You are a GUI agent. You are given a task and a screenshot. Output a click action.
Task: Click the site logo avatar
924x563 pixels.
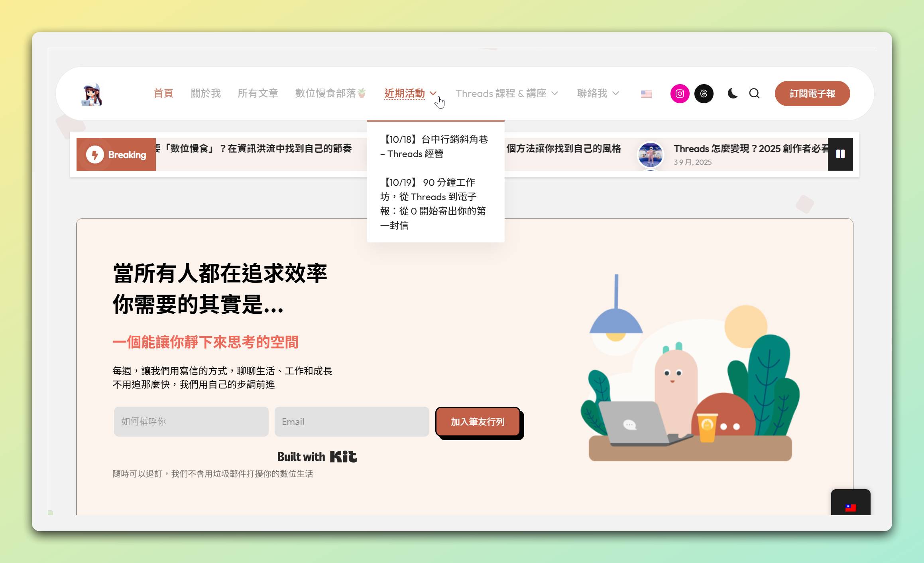[x=92, y=94]
